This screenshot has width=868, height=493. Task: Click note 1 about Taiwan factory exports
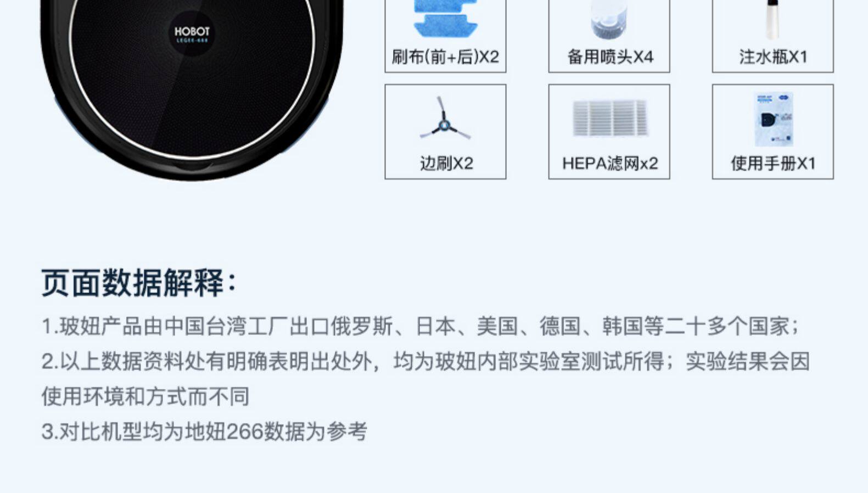(420, 326)
